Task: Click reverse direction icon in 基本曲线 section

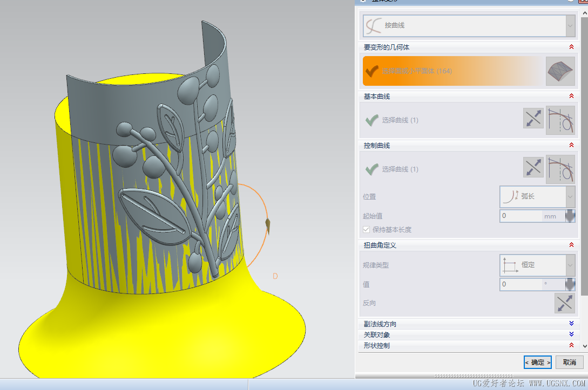Action: pos(533,119)
